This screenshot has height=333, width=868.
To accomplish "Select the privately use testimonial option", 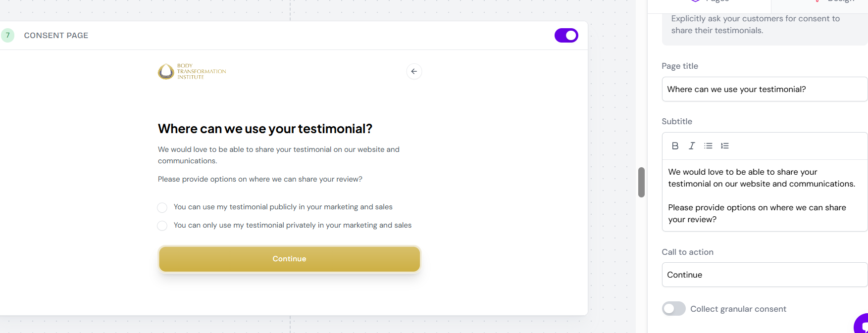I will click(162, 226).
